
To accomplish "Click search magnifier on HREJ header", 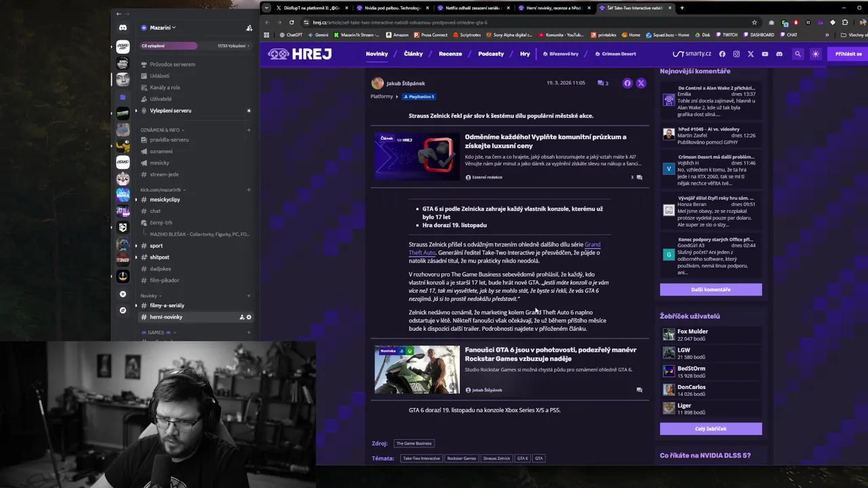I will pyautogui.click(x=798, y=54).
